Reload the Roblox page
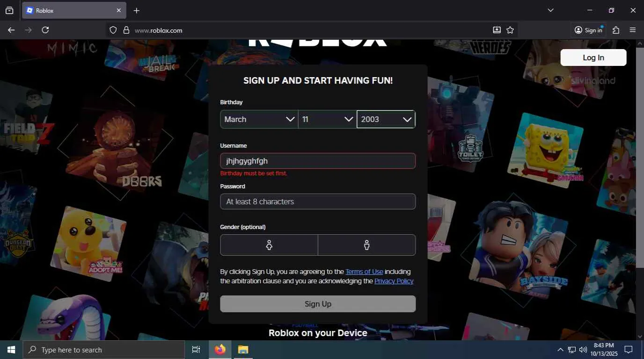Viewport: 644px width, 359px height. 45,30
